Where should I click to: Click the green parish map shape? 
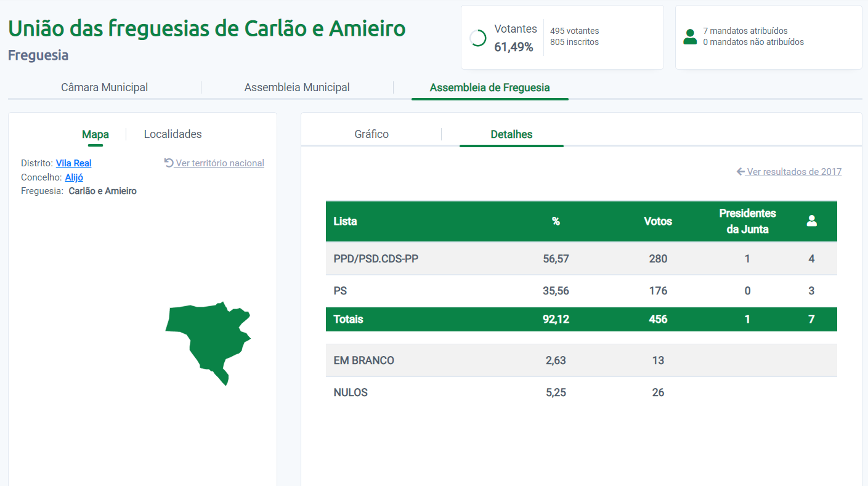pyautogui.click(x=209, y=339)
